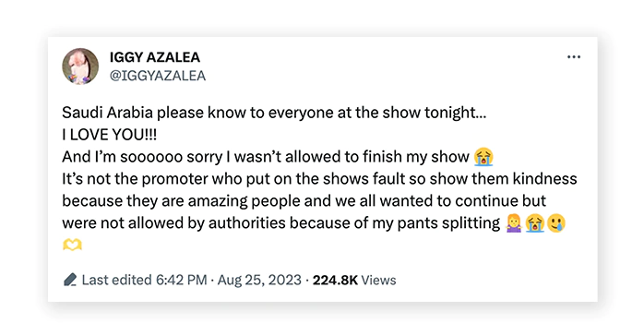Click the 6:42 PM timestamp

181,280
